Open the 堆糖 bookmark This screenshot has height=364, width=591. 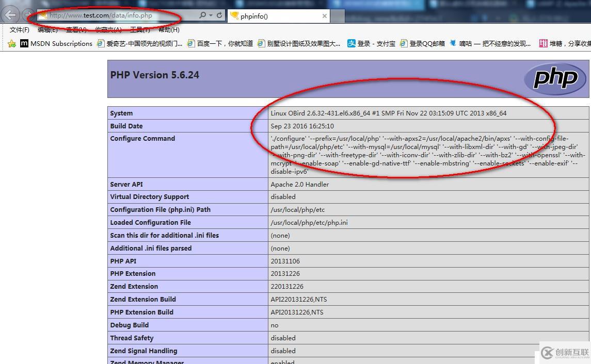[565, 44]
